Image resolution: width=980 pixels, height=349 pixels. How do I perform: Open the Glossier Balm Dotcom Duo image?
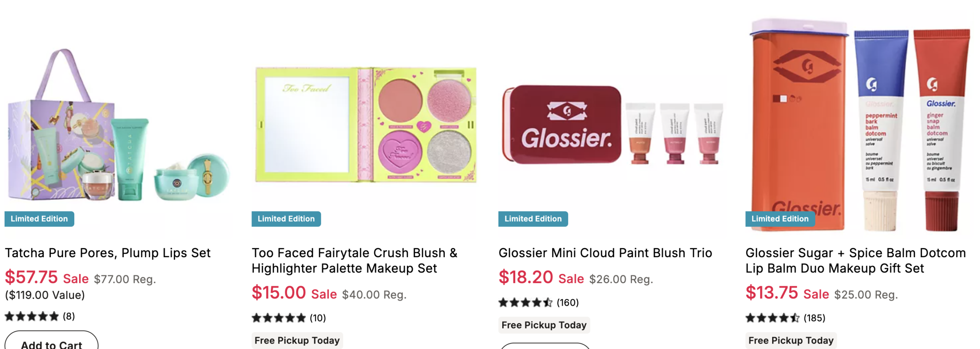(859, 122)
